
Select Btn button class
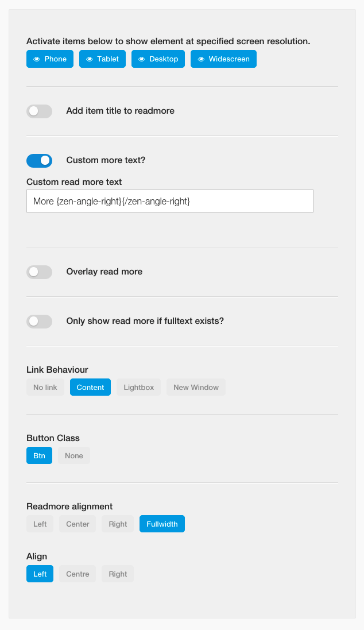point(40,455)
